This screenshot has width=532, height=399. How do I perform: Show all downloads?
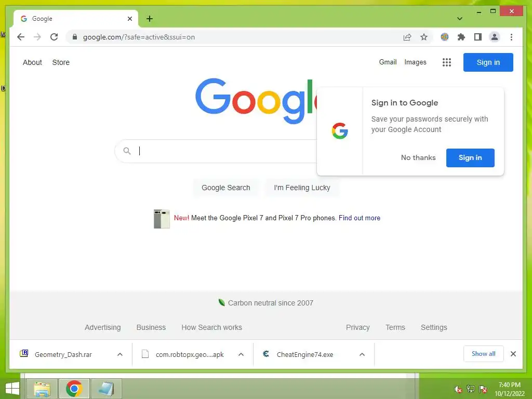pos(483,354)
